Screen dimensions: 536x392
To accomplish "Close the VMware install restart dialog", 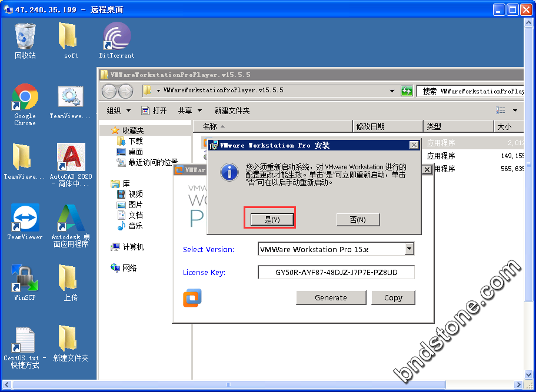I will point(414,145).
